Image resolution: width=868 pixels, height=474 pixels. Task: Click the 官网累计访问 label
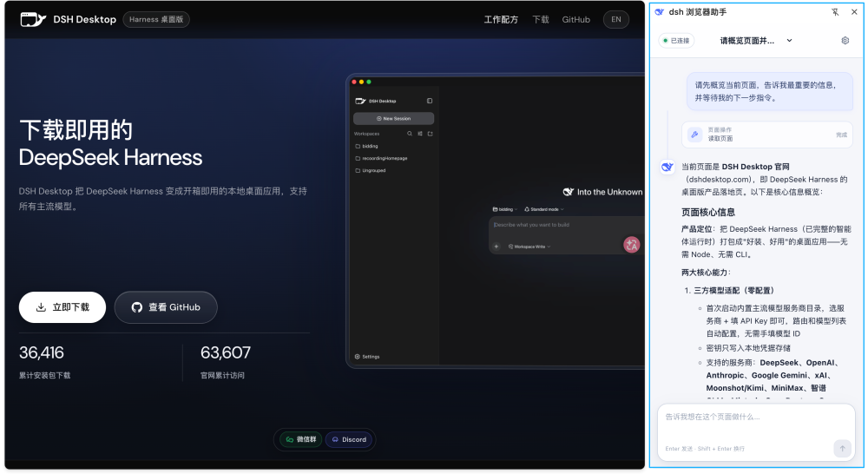222,375
